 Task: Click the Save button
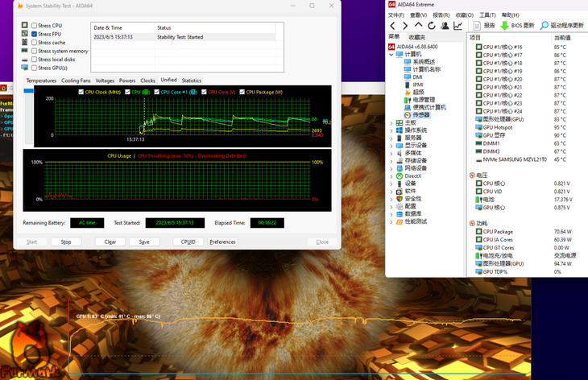(x=144, y=242)
